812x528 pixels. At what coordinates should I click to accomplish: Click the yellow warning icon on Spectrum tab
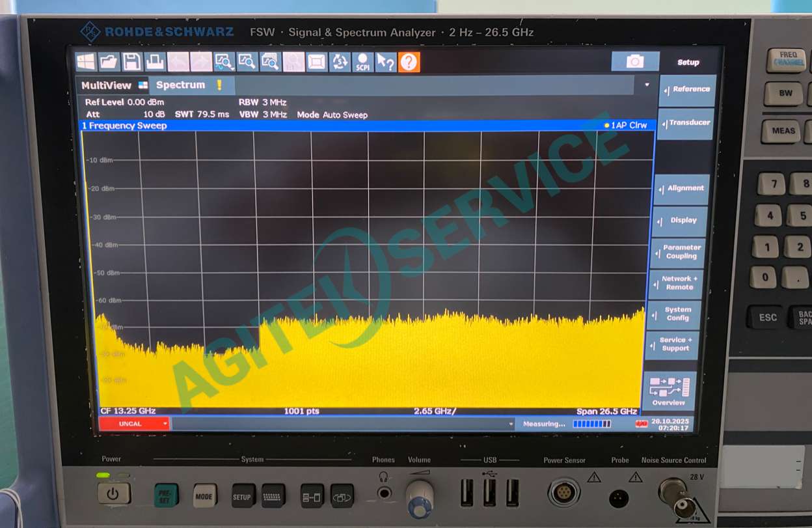tap(219, 85)
